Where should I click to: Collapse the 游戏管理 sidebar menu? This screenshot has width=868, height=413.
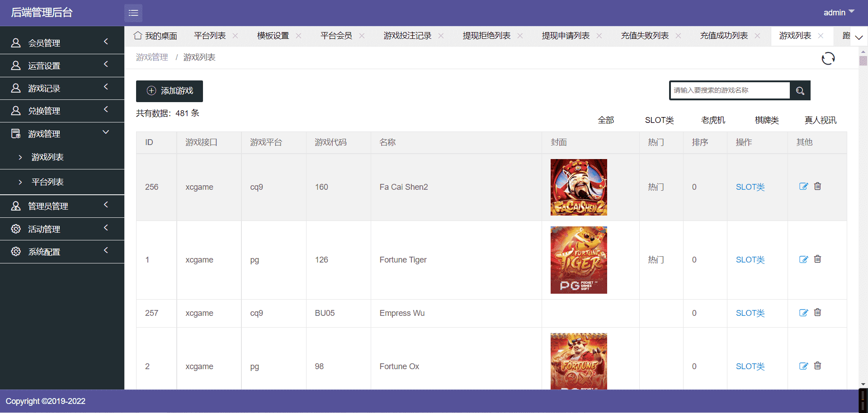[62, 134]
